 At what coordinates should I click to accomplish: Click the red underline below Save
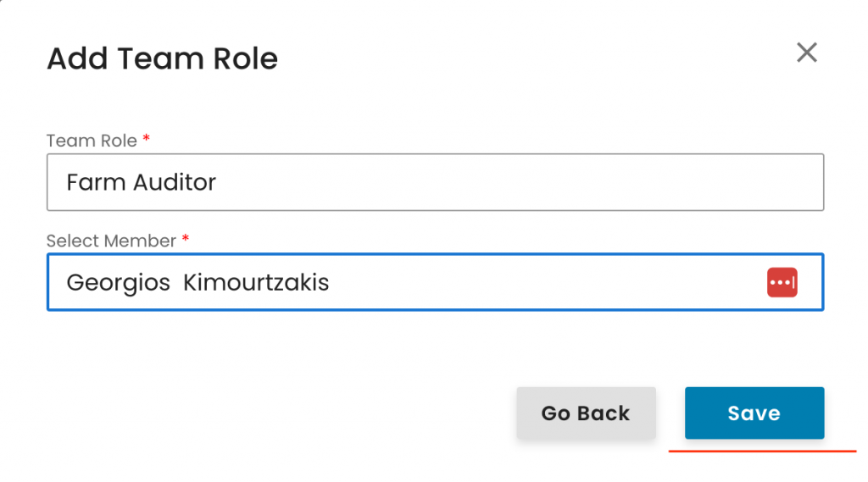762,452
